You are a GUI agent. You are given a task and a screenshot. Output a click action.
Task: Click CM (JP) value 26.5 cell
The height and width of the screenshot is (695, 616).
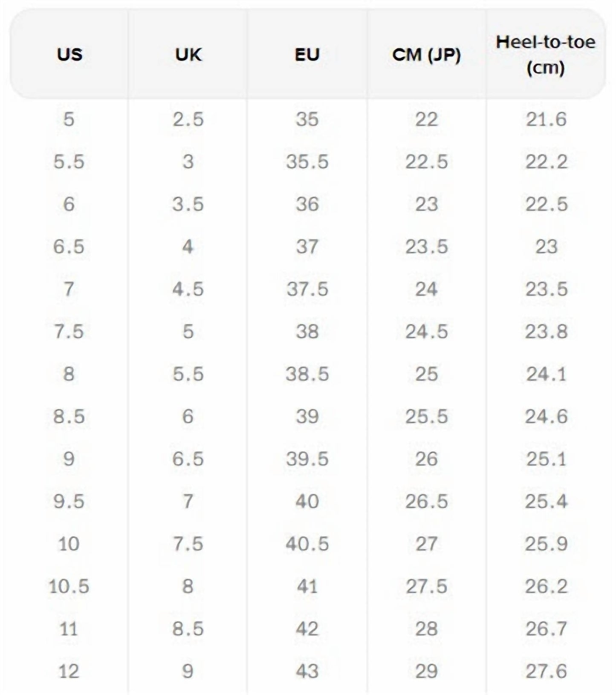[x=426, y=501]
